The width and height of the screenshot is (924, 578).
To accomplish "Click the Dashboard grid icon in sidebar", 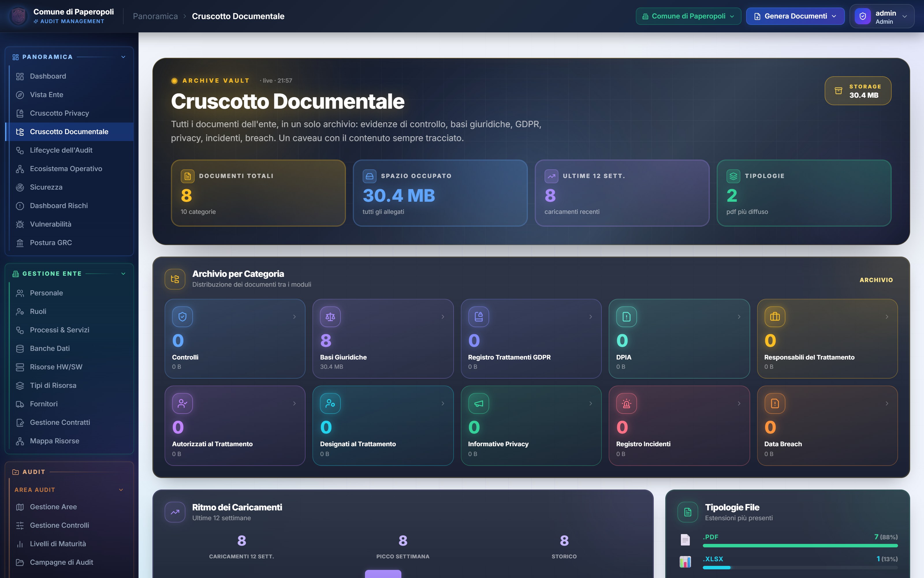I will (x=20, y=77).
